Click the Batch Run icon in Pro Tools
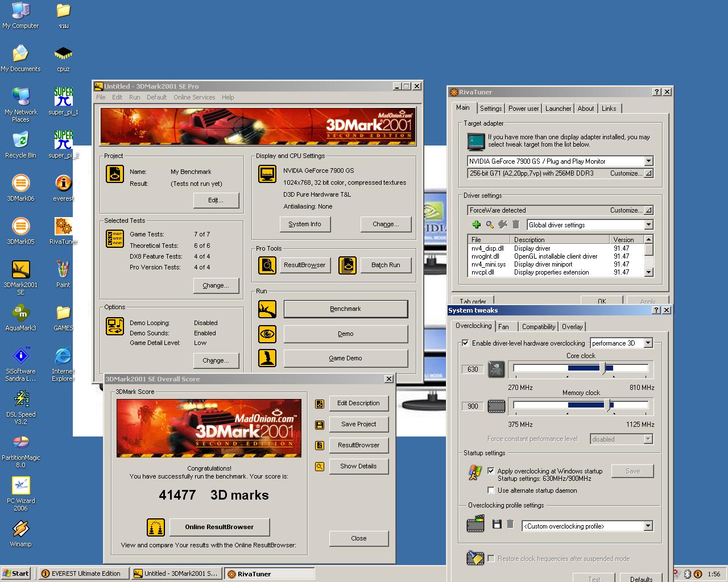 pos(347,265)
